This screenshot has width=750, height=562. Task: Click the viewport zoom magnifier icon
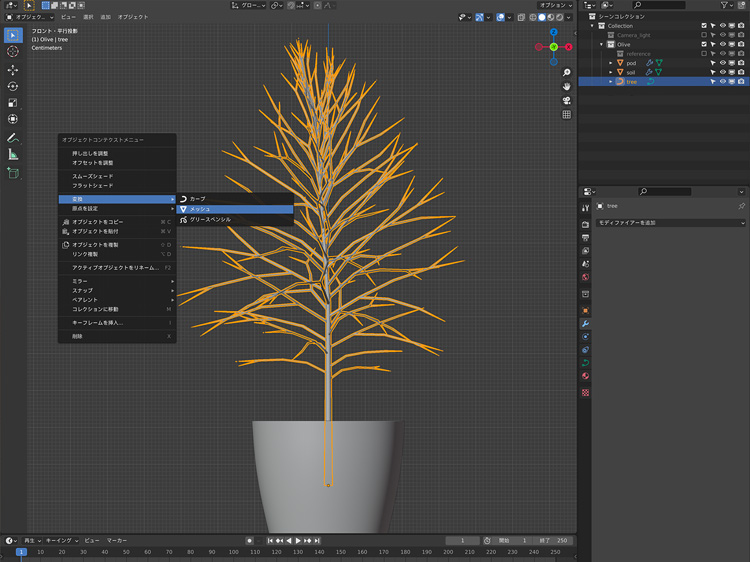pyautogui.click(x=566, y=73)
